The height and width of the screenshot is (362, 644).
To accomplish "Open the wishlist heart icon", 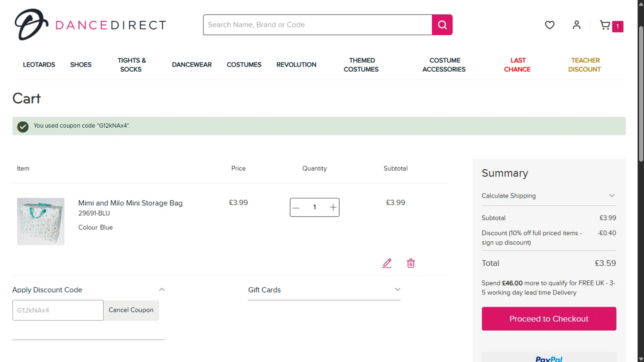I will pos(550,25).
